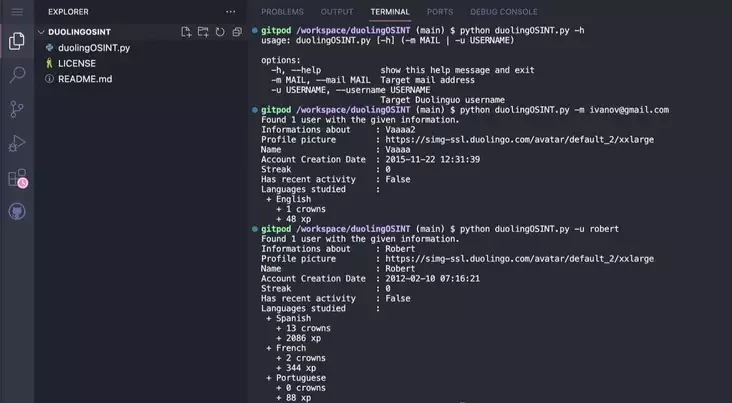Open Explorer more actions ellipsis

point(231,12)
